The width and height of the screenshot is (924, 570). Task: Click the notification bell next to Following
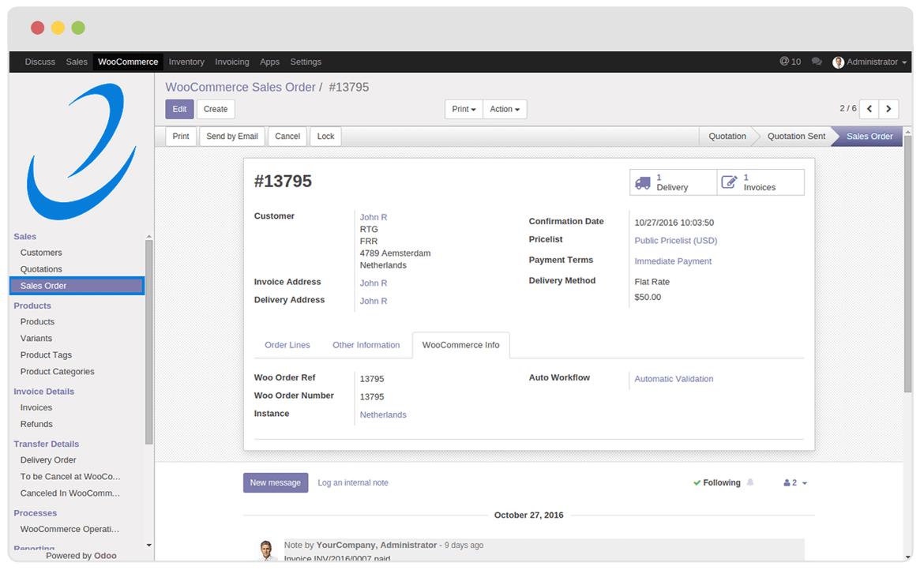tap(750, 482)
